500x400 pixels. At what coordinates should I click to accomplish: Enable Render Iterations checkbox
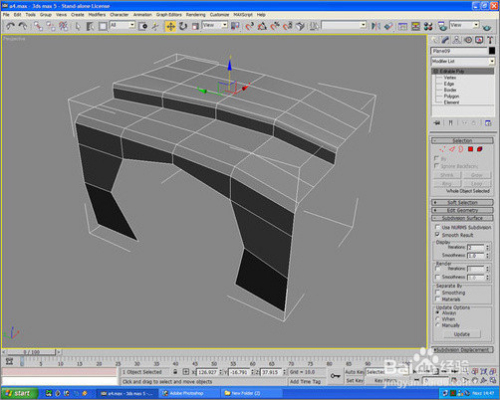[438, 268]
